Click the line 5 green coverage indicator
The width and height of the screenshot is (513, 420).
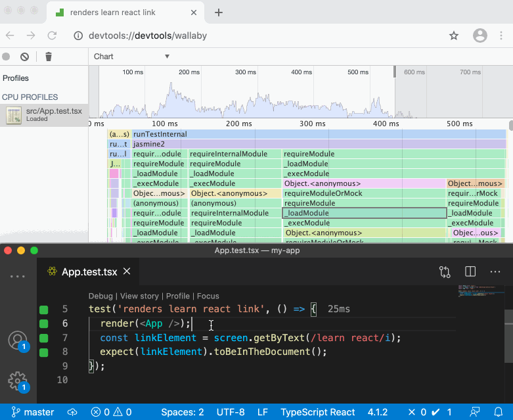[43, 310]
